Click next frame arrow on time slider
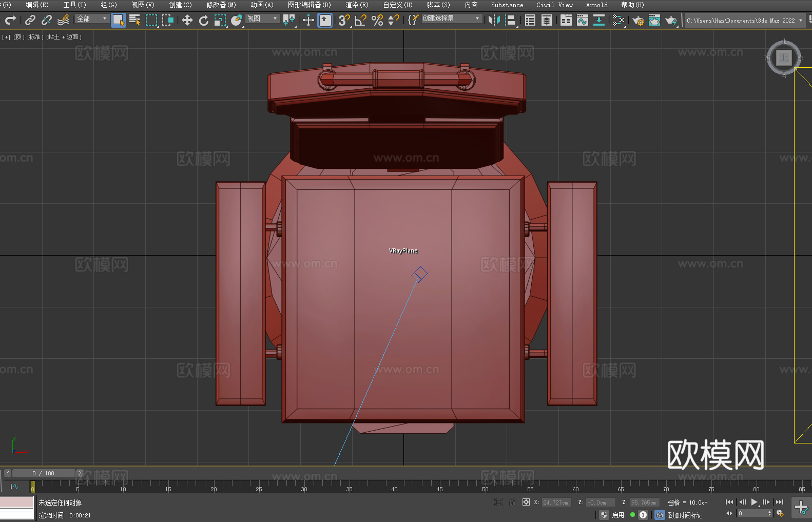Screen dimensions: 812x522 point(80,473)
